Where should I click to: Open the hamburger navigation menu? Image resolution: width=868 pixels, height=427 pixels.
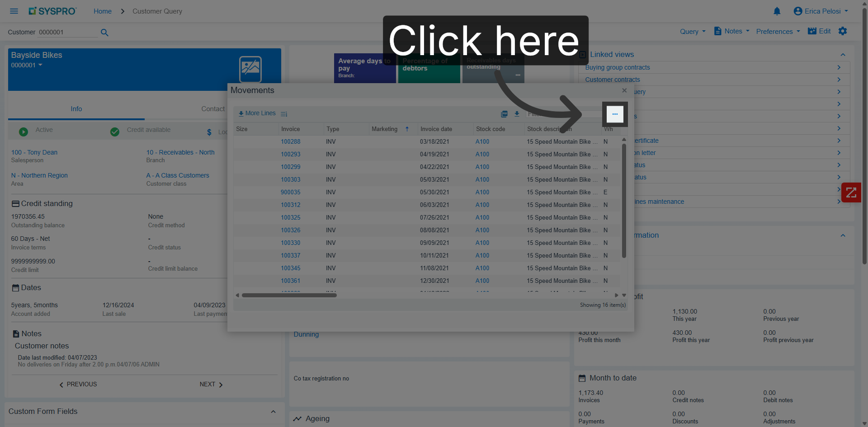coord(14,11)
